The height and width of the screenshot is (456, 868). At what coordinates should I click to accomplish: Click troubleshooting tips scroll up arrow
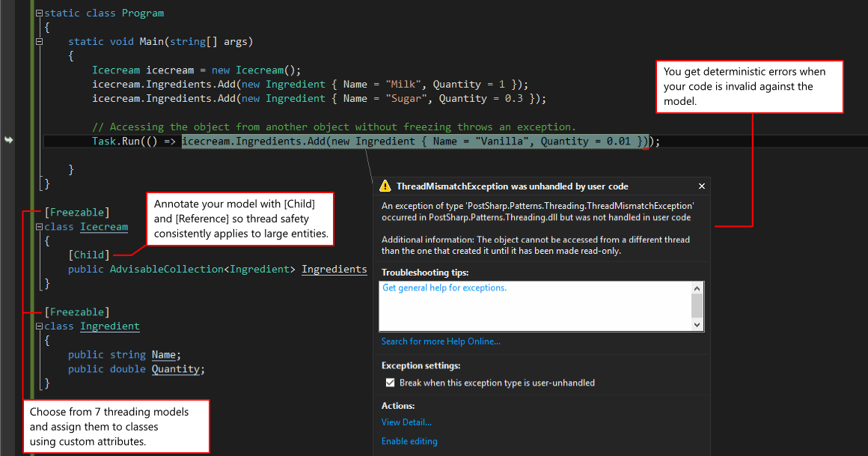[x=697, y=288]
